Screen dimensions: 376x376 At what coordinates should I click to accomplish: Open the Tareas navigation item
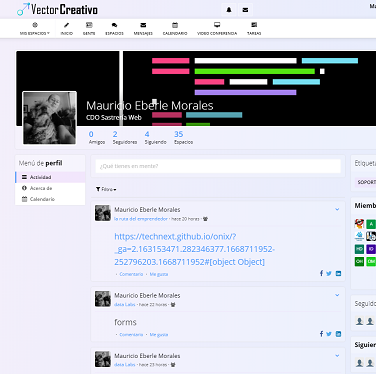tap(254, 29)
